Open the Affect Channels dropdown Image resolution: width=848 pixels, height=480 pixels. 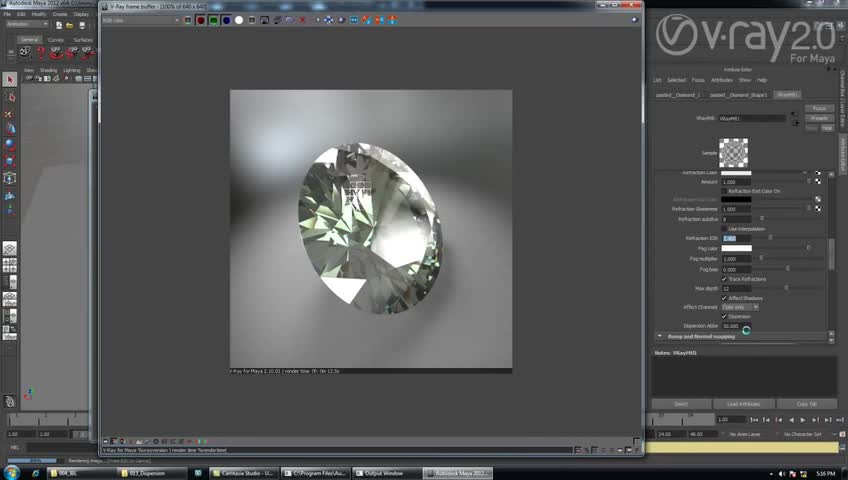(x=740, y=307)
